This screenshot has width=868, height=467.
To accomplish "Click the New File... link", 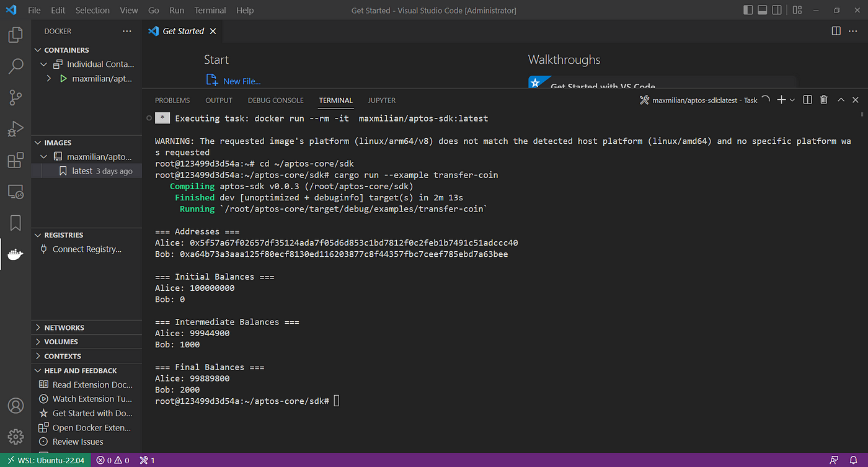I will click(234, 81).
